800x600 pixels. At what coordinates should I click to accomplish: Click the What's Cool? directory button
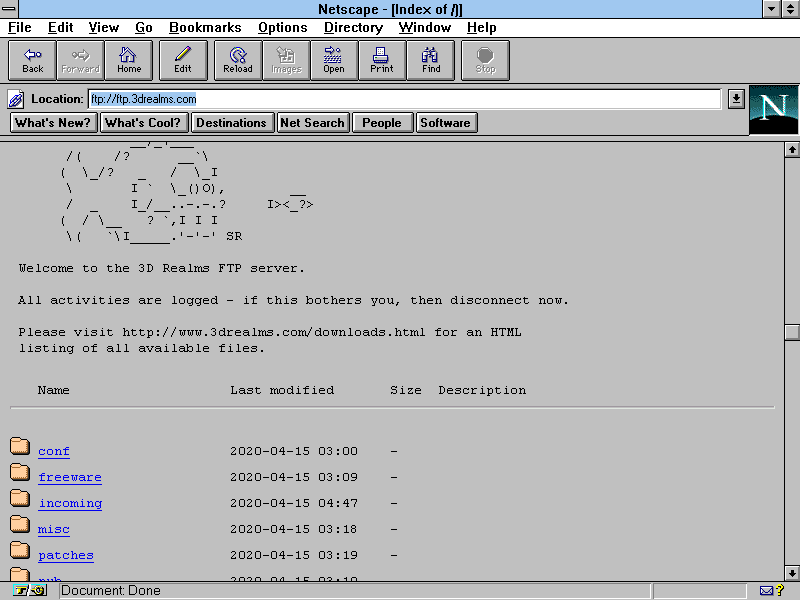coord(143,123)
